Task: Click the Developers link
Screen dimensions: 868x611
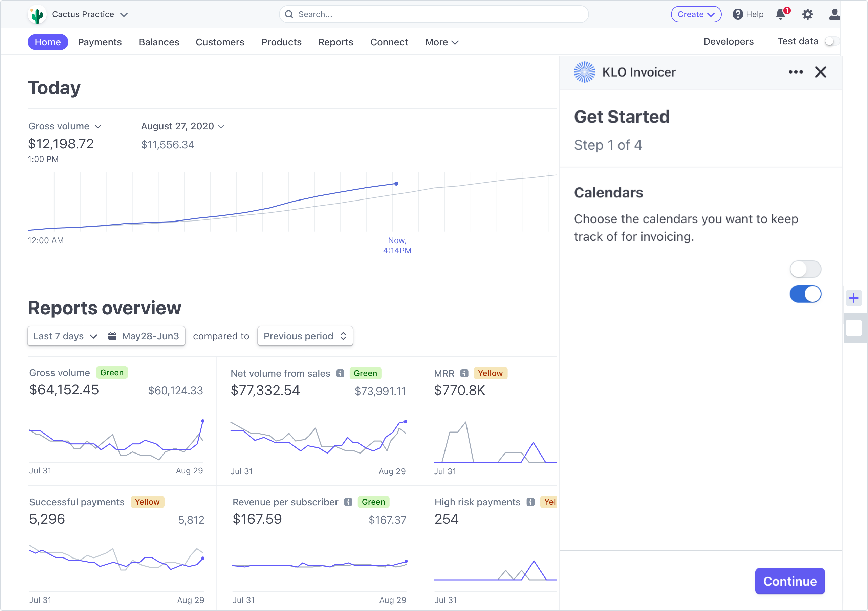Action: click(728, 42)
